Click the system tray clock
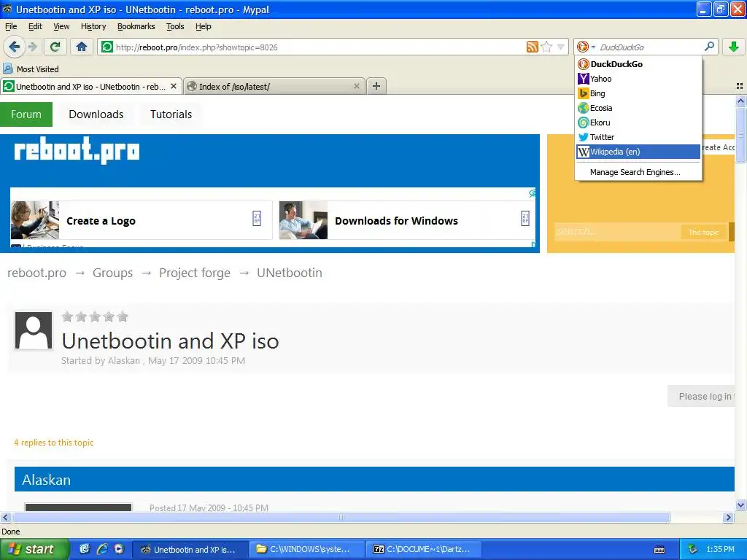 coord(720,549)
